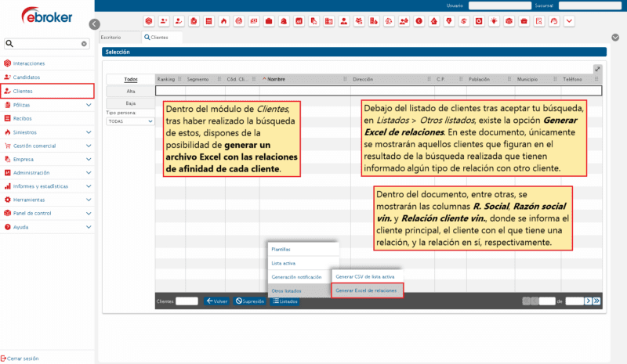This screenshot has width=627, height=364.
Task: Clear the sidebar search with the x icon
Action: click(x=84, y=44)
